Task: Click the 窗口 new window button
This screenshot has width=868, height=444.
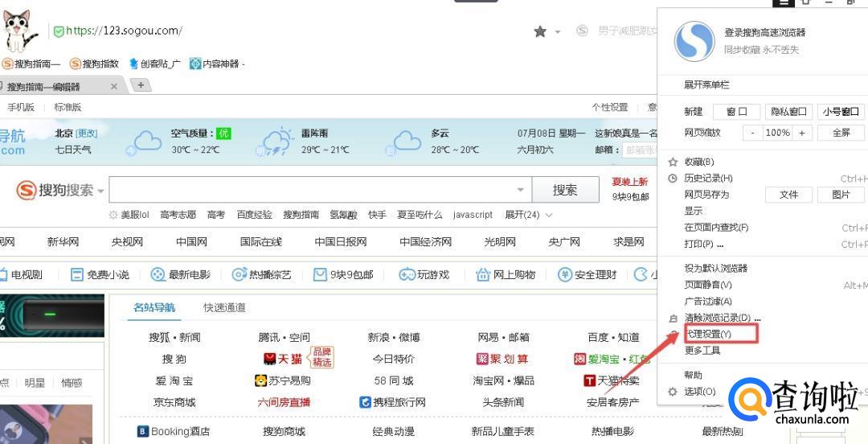Action: (736, 112)
